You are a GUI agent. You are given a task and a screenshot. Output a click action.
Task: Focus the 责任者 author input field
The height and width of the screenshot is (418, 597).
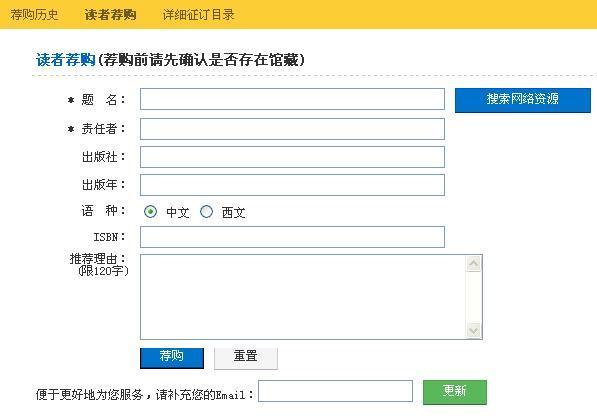pos(292,129)
